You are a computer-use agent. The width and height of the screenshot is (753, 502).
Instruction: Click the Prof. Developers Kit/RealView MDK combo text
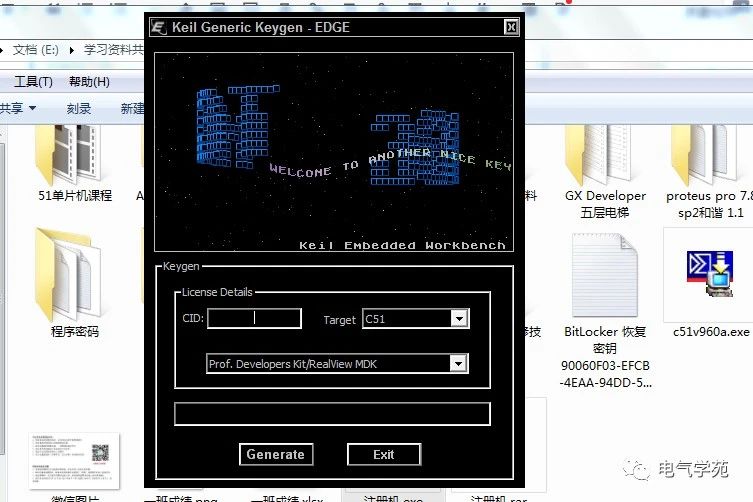pyautogui.click(x=293, y=364)
